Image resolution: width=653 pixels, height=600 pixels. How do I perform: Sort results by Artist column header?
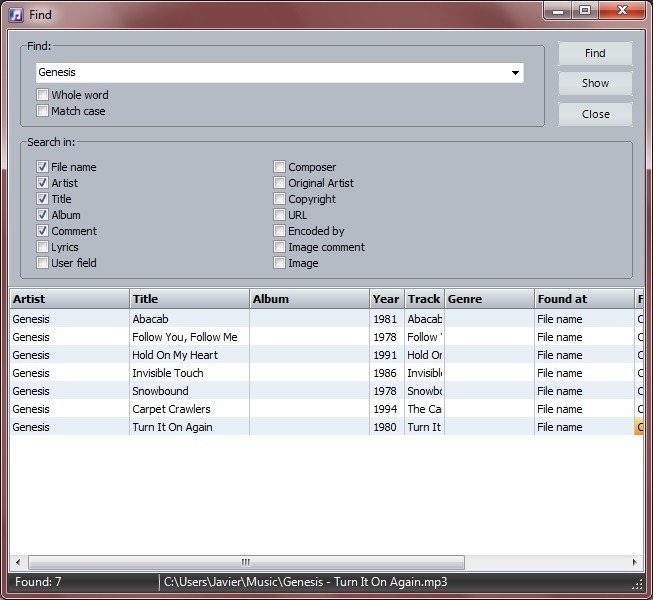coord(70,299)
